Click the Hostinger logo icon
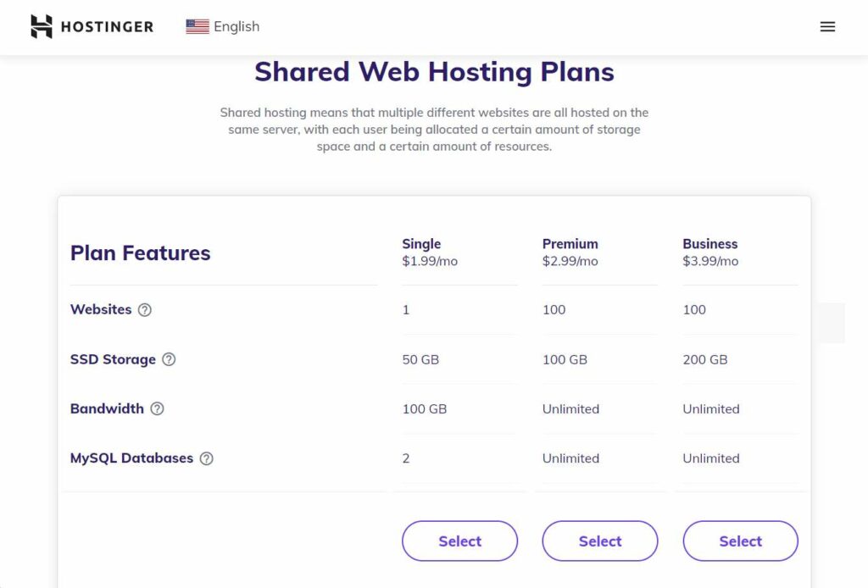Screen dimensions: 868x588 42,26
